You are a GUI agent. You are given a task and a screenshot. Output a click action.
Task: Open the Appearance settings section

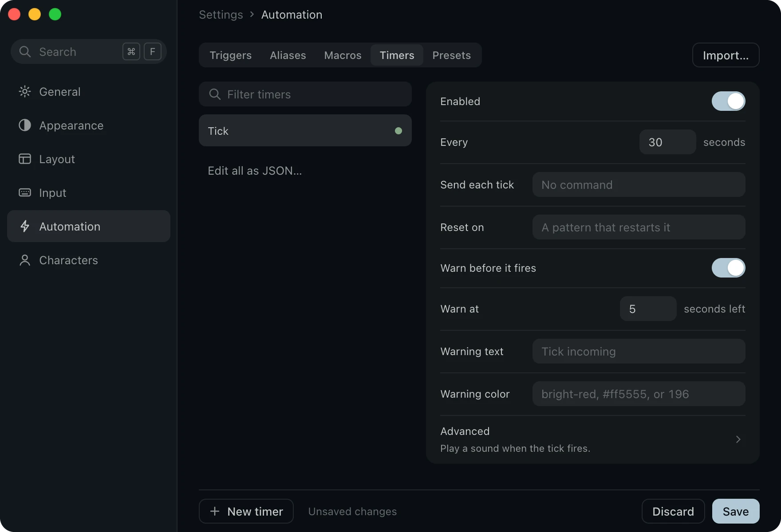coord(89,125)
